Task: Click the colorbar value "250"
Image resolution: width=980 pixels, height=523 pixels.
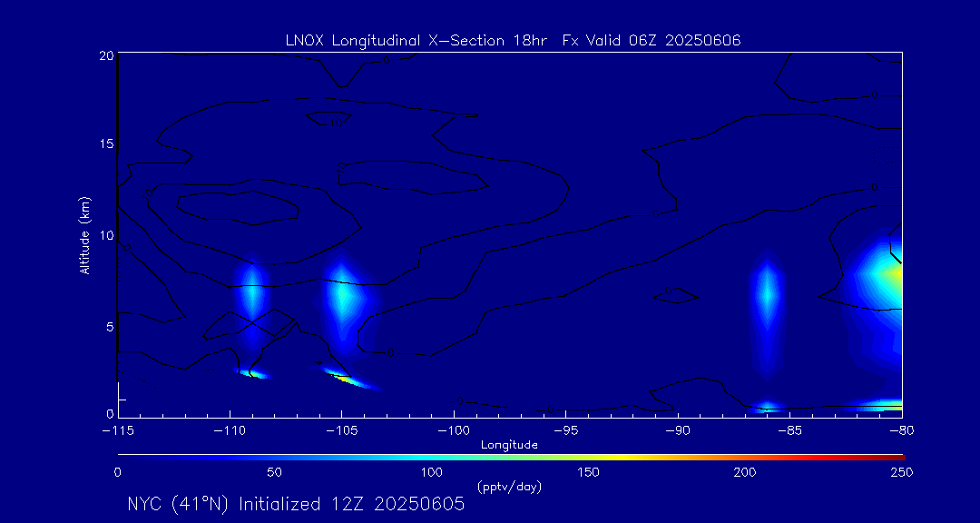Action: click(903, 472)
